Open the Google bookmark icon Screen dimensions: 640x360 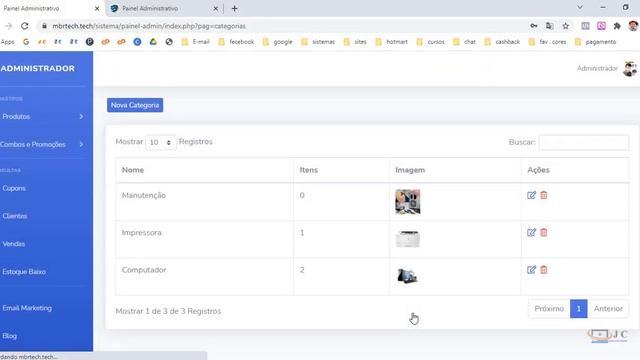click(x=26, y=42)
